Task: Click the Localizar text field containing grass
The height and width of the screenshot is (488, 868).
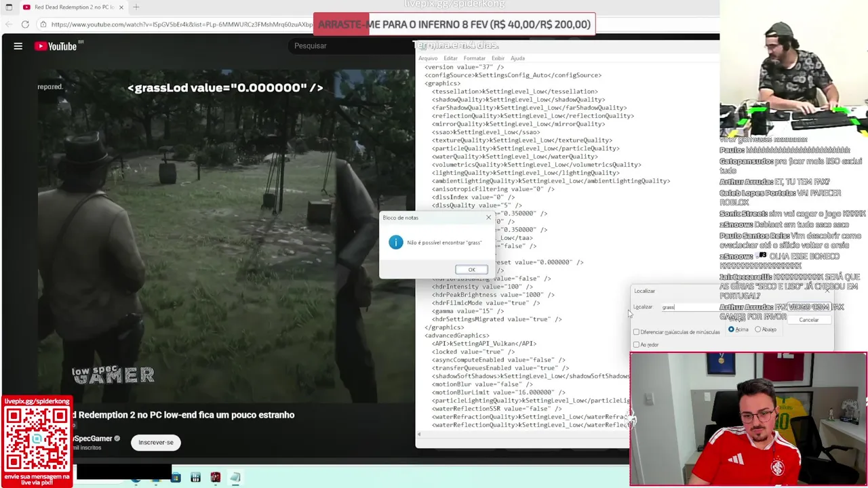Action: pos(692,307)
